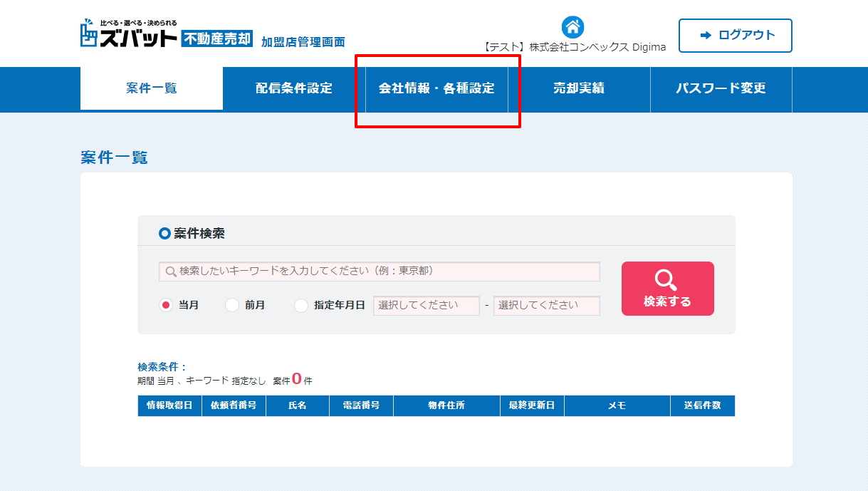Open the start date picker field

[426, 305]
